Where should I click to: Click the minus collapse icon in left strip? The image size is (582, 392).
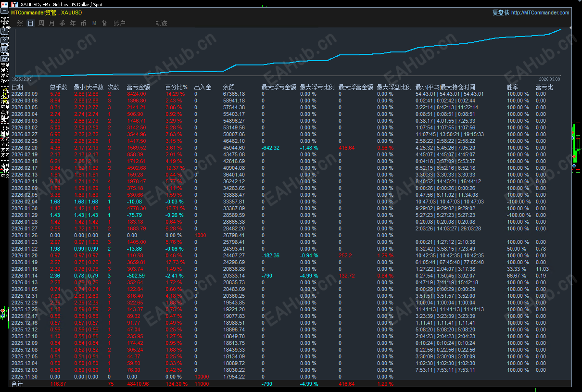click(x=4, y=11)
